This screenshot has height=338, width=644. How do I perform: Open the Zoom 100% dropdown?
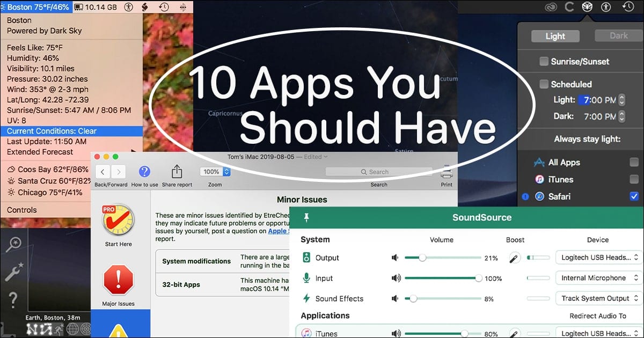[215, 172]
